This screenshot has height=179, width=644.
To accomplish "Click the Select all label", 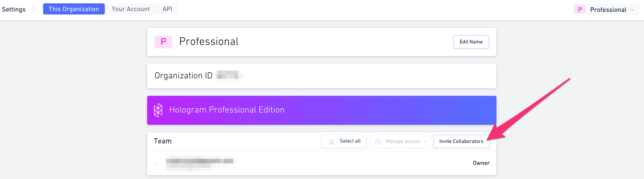I will pos(350,141).
